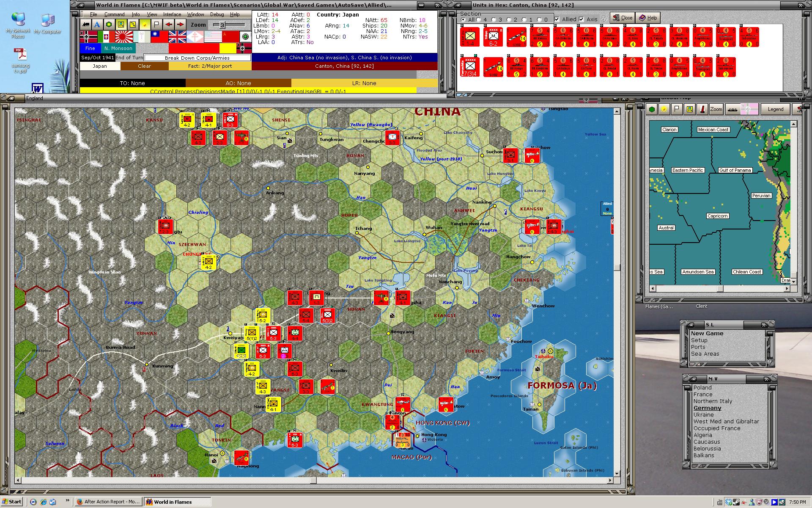Click the yellow unit counter toolbar icon
Screen dimensions: 812x508
[x=121, y=25]
